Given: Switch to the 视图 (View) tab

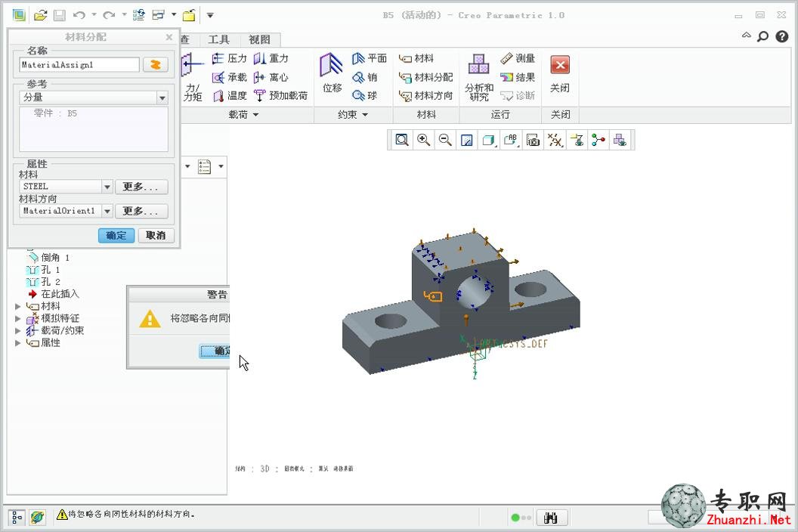Looking at the screenshot, I should click(259, 39).
